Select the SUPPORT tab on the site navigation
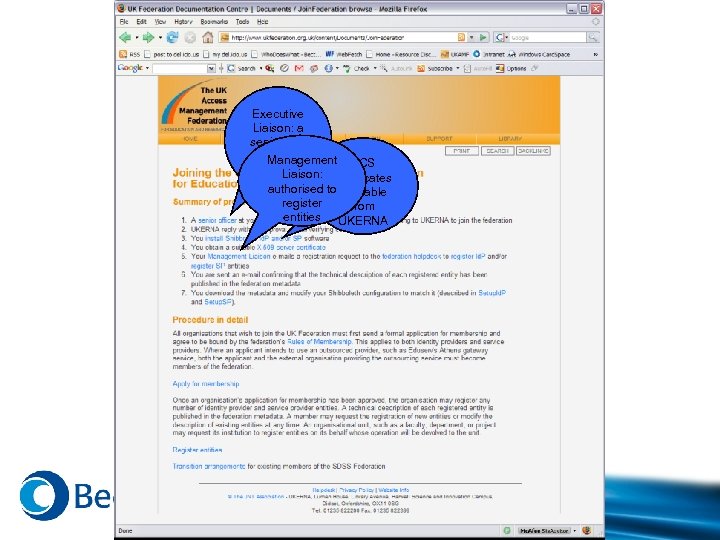This screenshot has width=720, height=540. pyautogui.click(x=439, y=139)
